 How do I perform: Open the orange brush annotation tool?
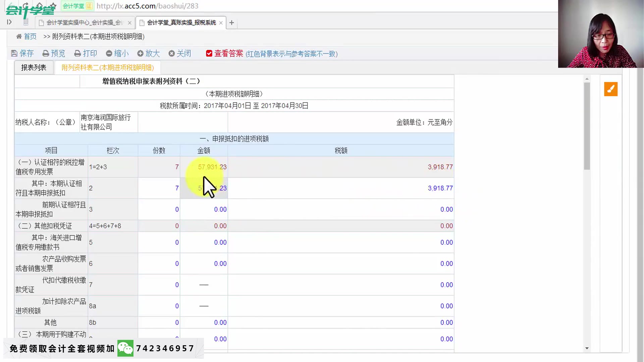point(610,89)
